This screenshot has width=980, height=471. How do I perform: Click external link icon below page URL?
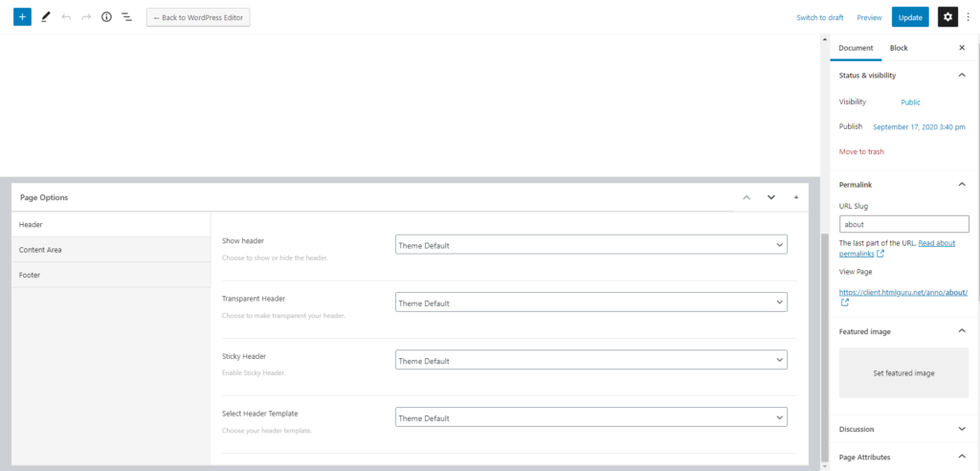845,303
